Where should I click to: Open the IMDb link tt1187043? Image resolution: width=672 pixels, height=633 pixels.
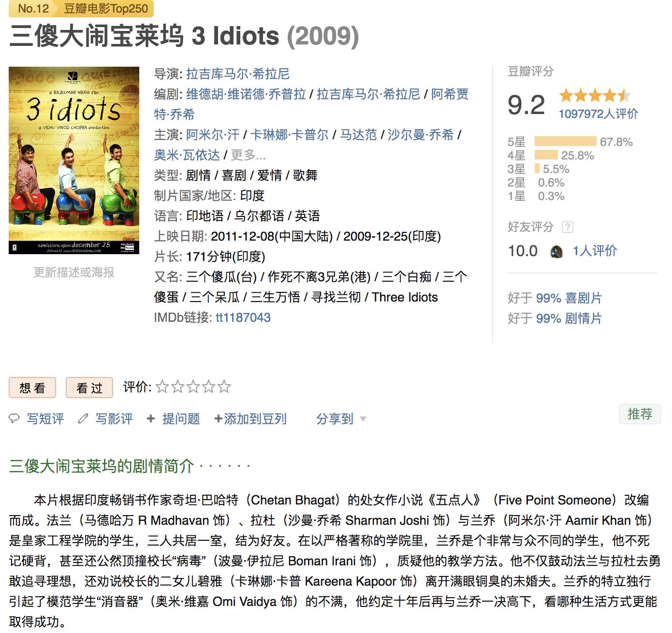pyautogui.click(x=243, y=317)
